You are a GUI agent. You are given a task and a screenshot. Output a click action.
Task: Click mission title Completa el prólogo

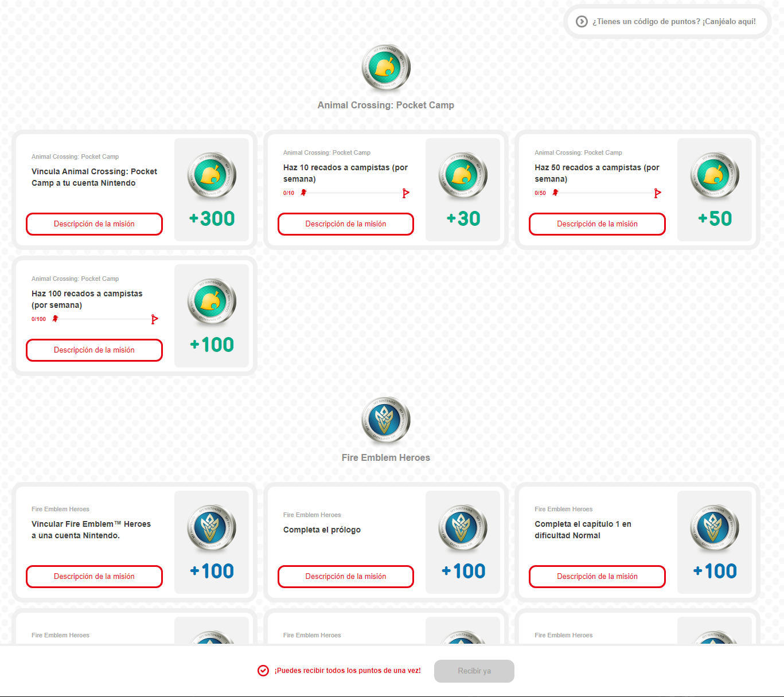[322, 530]
